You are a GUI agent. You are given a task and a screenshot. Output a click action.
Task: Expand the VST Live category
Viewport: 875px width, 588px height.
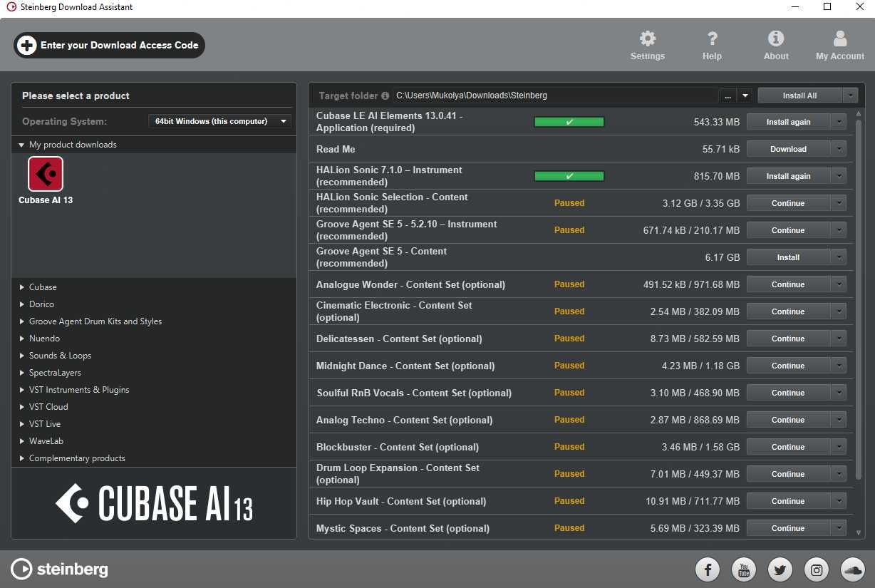pos(22,424)
